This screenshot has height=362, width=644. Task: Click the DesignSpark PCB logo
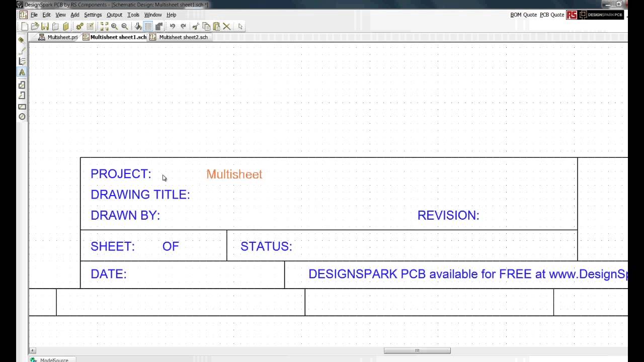[x=601, y=15]
